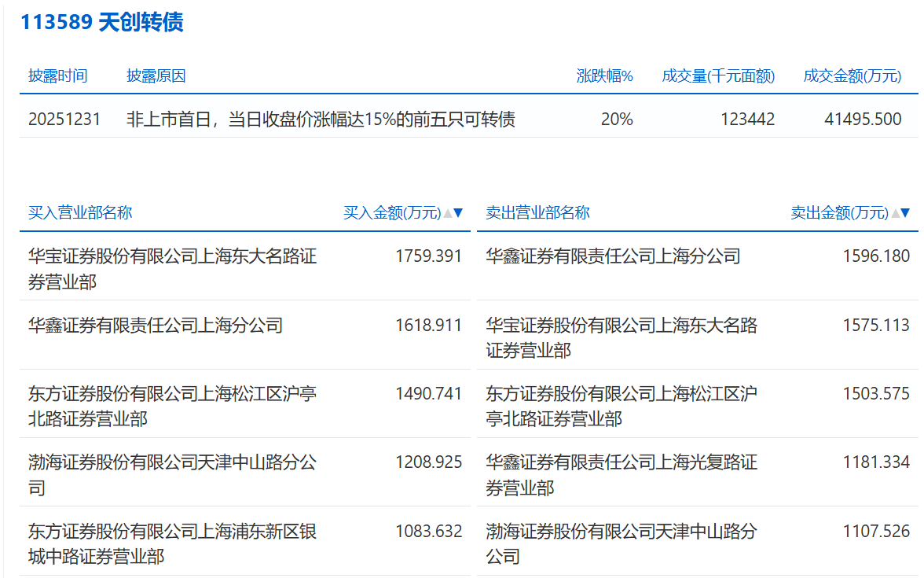Select the sell amount 1107.526
Screen dimensions: 924x578
point(876,532)
